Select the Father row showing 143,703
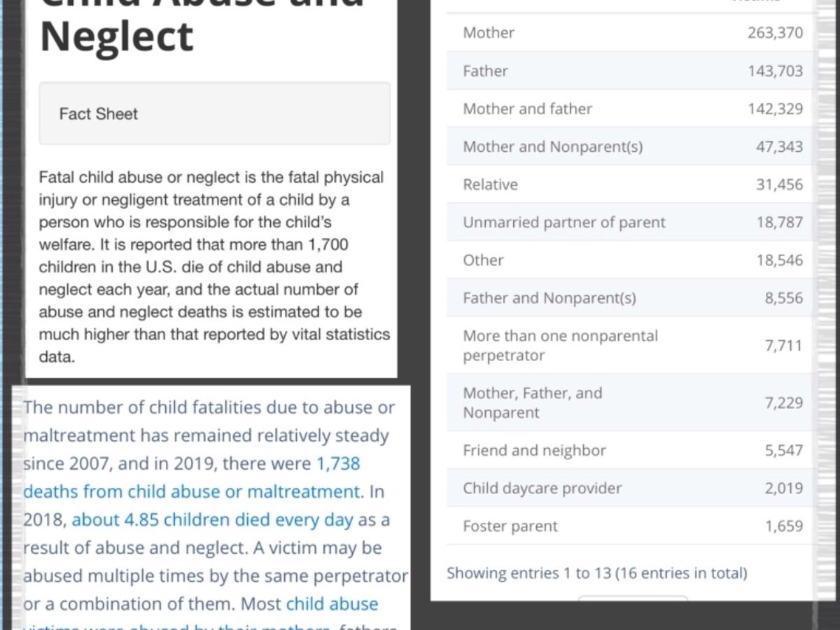The image size is (840, 630). [x=629, y=71]
